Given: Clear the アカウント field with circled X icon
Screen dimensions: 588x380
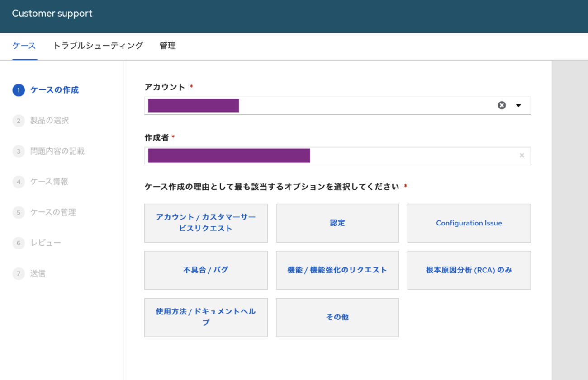Looking at the screenshot, I should click(x=502, y=105).
